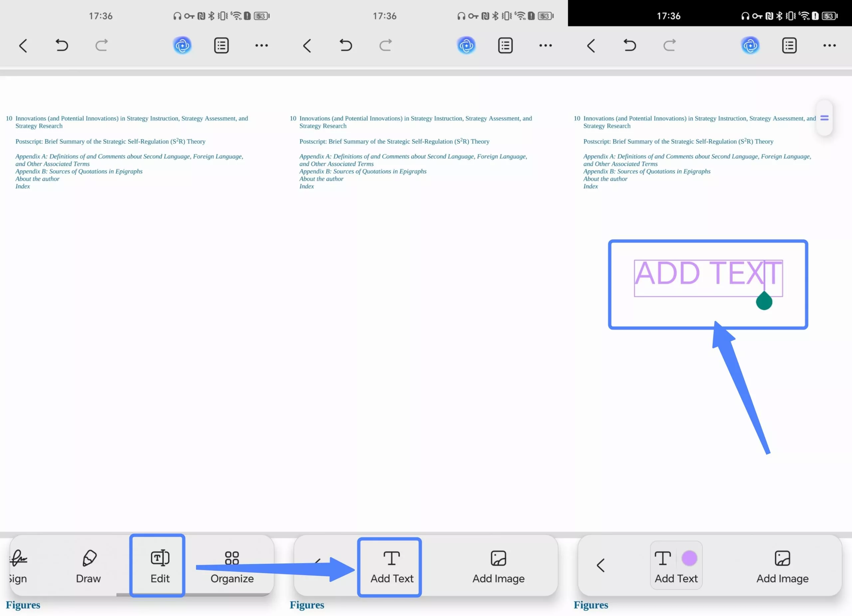Open three-dot more menu in leftmost header

(262, 46)
